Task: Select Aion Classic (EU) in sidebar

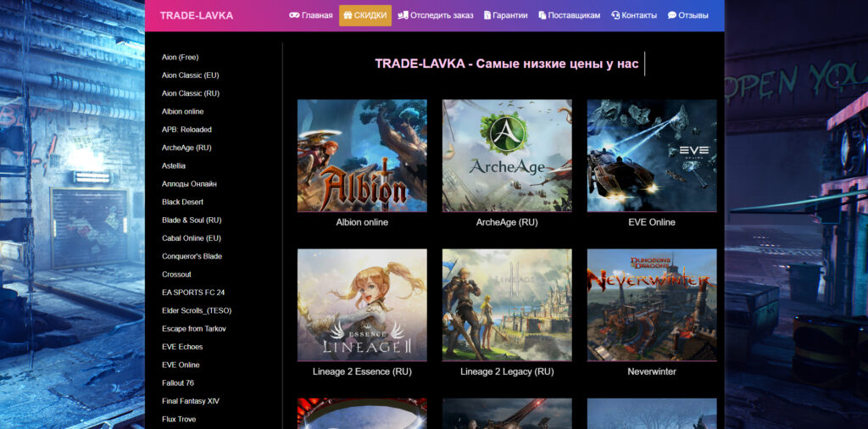Action: click(x=191, y=75)
